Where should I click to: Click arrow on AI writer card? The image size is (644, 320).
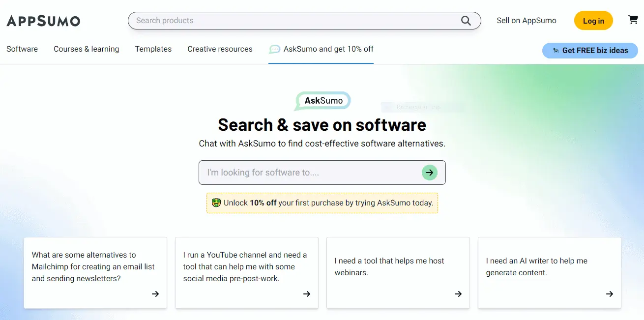[x=610, y=294]
